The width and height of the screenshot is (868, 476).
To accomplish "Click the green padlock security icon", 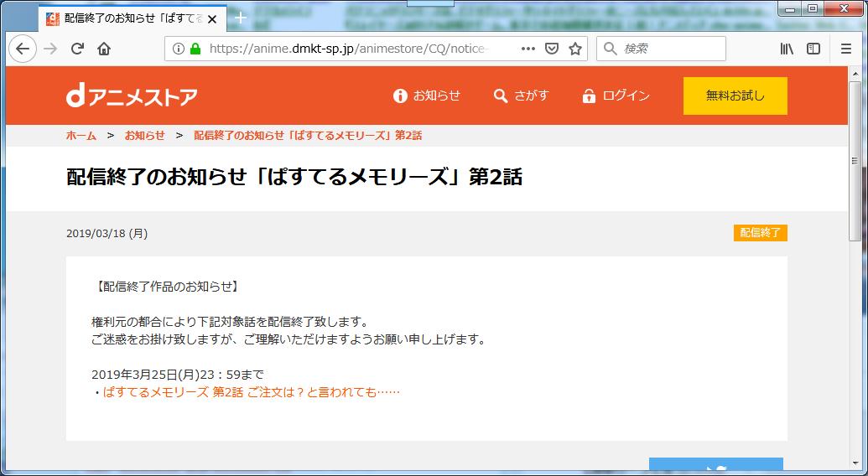I will coord(195,49).
